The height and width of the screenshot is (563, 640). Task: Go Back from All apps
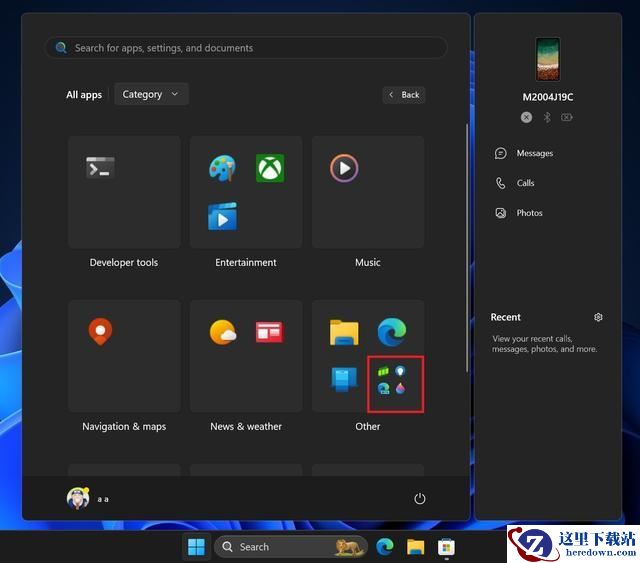(x=404, y=95)
